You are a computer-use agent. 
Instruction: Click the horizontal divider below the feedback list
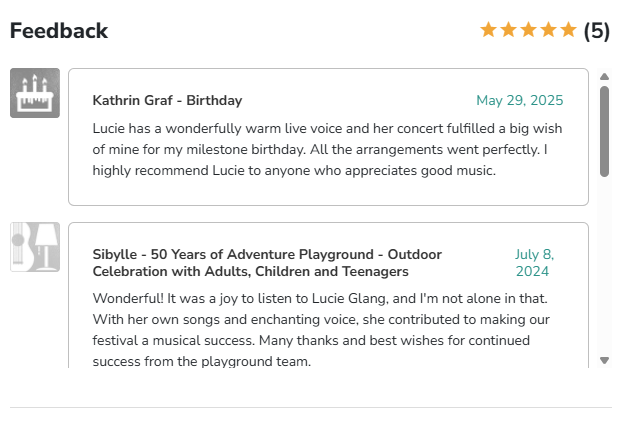coord(311,408)
